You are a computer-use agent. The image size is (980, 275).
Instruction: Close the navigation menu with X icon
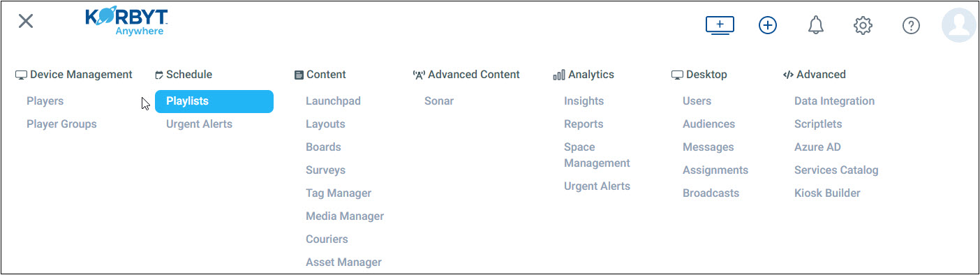(x=26, y=21)
